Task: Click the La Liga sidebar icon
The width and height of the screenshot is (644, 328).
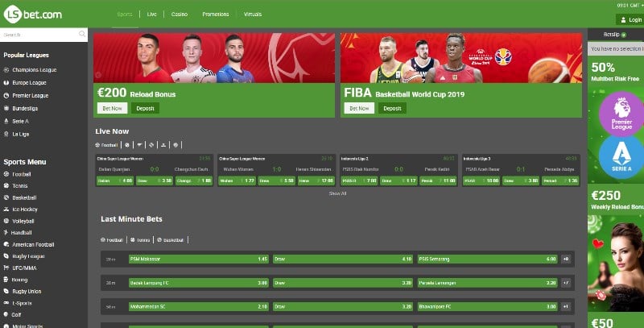Action: [6, 134]
